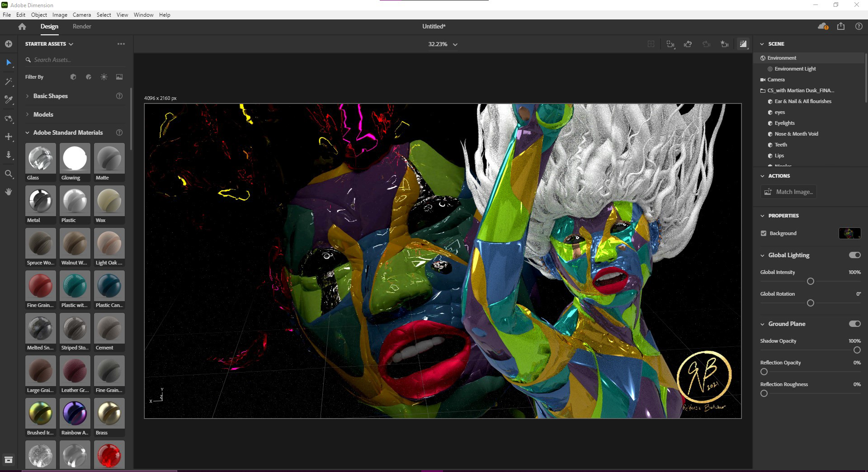Adjust the Shadow Opacity slider handle
The width and height of the screenshot is (868, 472).
857,350
